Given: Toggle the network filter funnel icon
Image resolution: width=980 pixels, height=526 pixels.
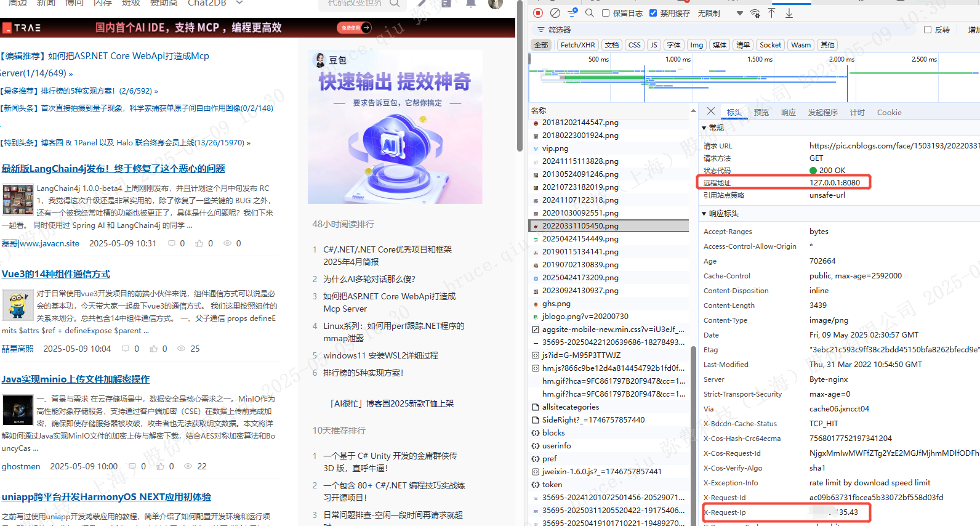Looking at the screenshot, I should tap(572, 12).
